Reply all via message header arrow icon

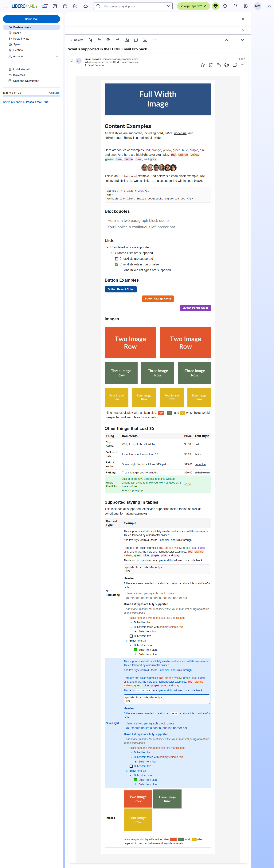pos(218,65)
